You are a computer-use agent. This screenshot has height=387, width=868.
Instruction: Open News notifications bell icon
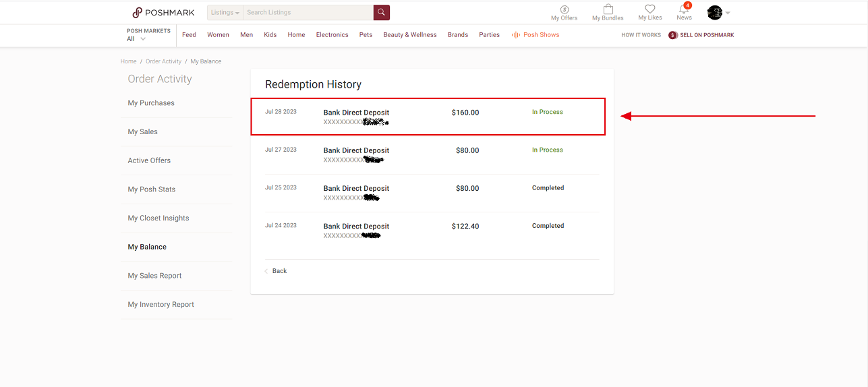click(x=684, y=9)
